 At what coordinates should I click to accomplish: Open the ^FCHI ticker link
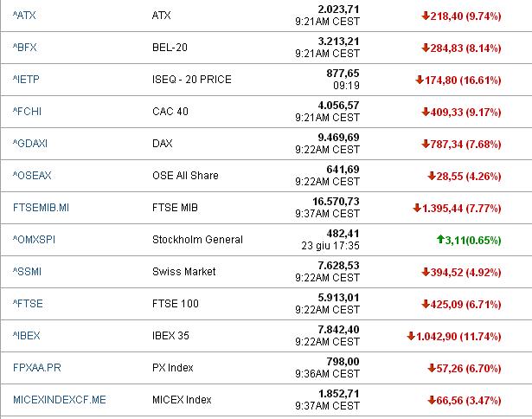[x=27, y=112]
